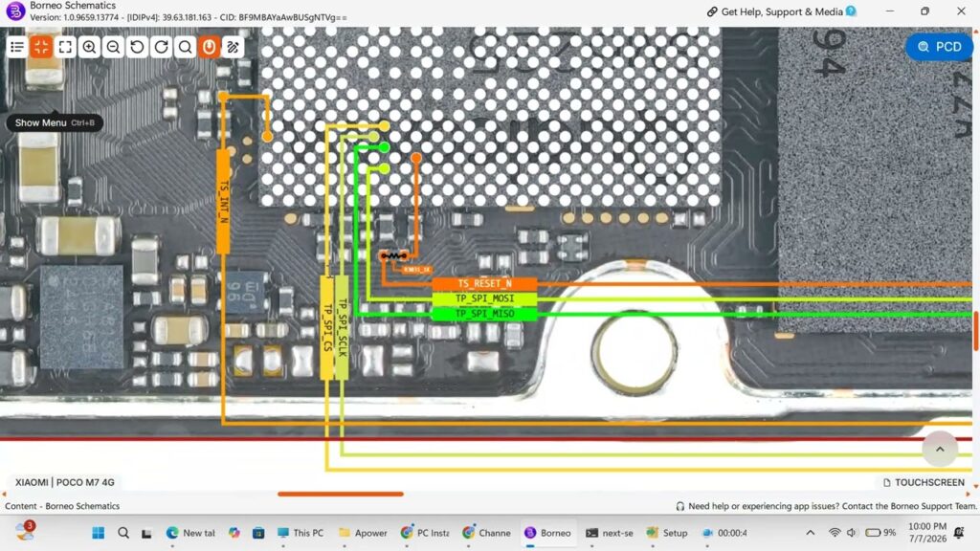Screen dimensions: 980x551
Task: Expand the scroll-to-top chevron button
Action: coord(940,449)
